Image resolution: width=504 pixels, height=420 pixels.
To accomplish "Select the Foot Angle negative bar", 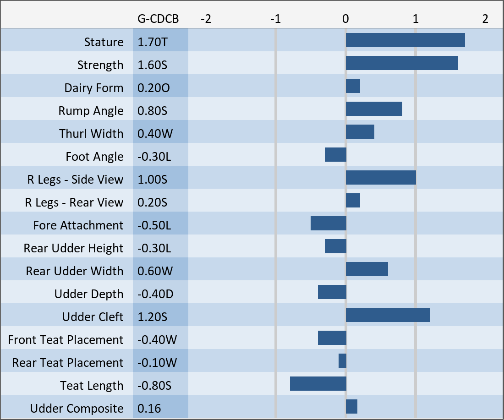I will pos(335,155).
